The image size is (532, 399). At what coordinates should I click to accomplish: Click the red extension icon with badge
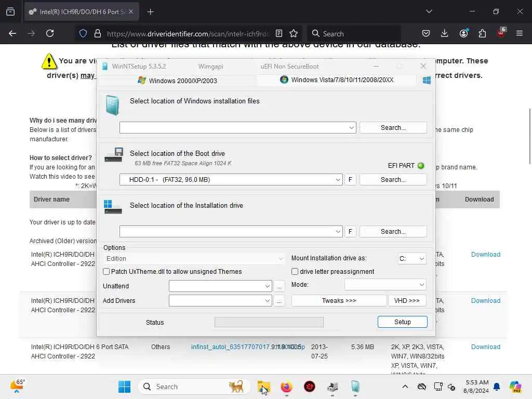pos(501,33)
